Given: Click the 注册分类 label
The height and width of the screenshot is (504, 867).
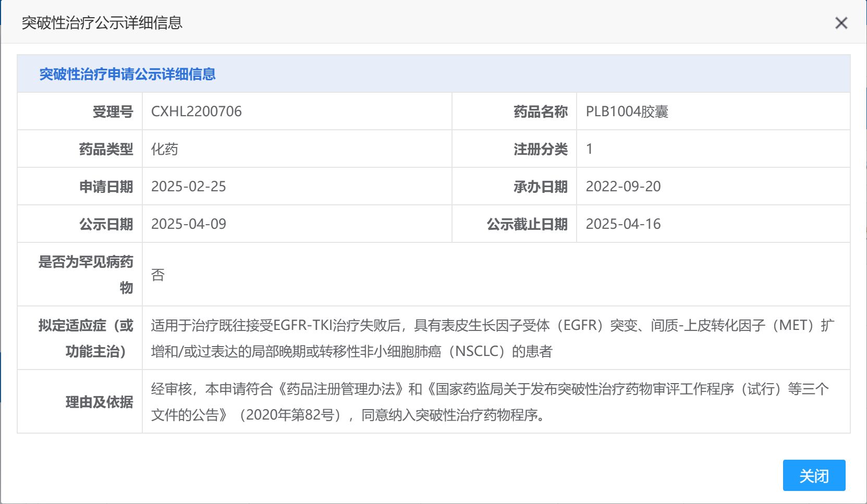Looking at the screenshot, I should pyautogui.click(x=541, y=149).
